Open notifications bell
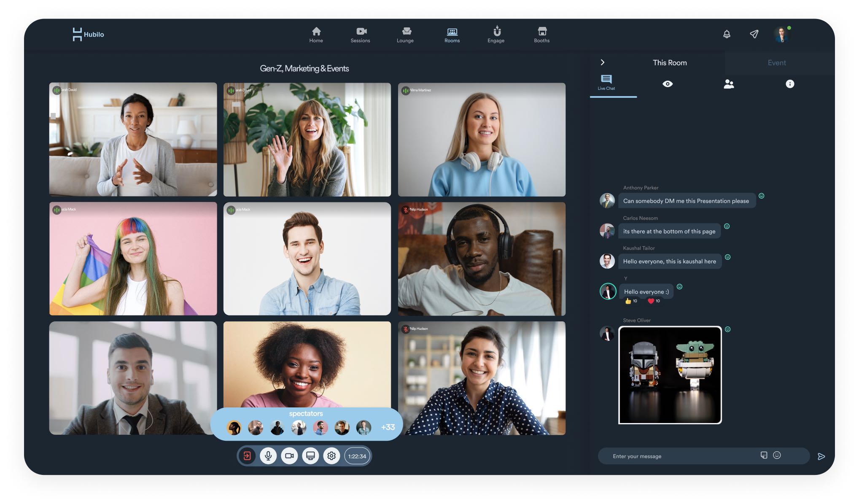The image size is (859, 504). pos(727,34)
